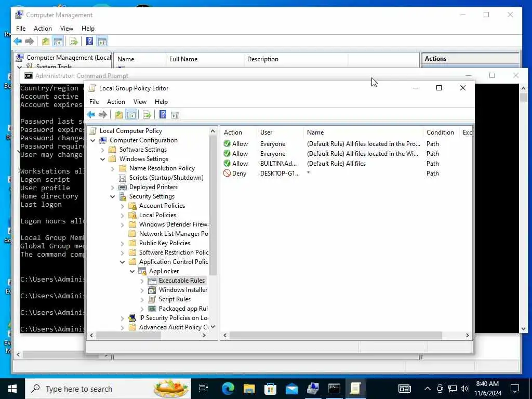Click Forward arrow in Group Policy Editor toolbar

click(103, 115)
